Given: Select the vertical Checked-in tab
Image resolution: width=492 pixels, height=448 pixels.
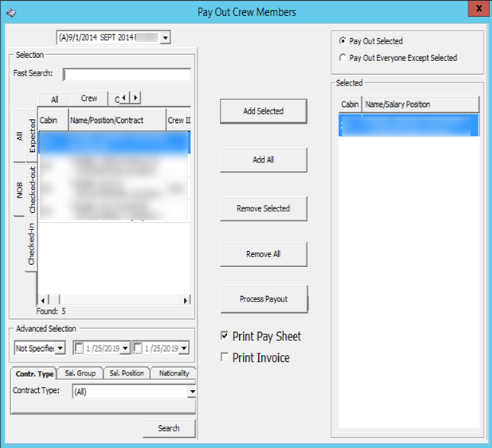Looking at the screenshot, I should 31,244.
